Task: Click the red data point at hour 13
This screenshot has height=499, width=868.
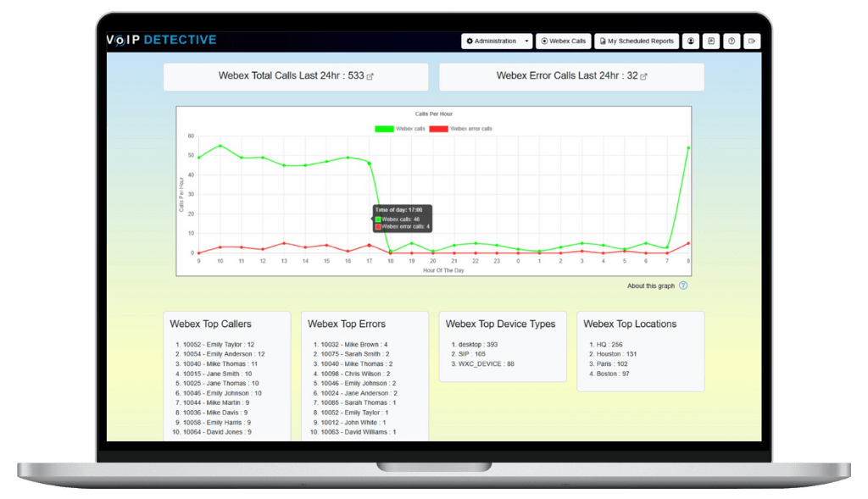Action: pos(284,243)
